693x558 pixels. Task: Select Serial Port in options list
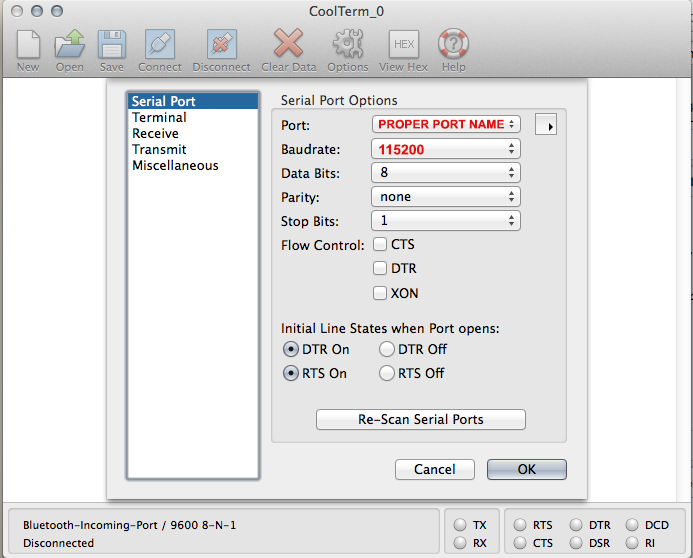coord(193,101)
